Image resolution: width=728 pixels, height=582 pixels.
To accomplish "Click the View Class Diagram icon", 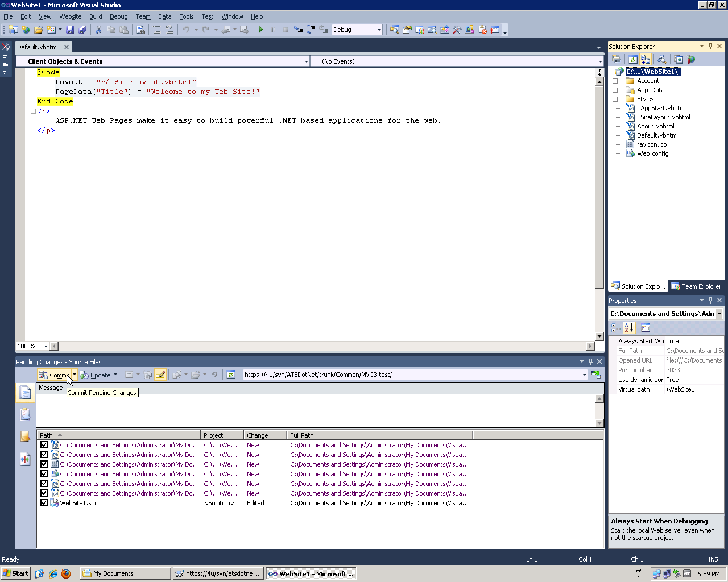I will (661, 59).
